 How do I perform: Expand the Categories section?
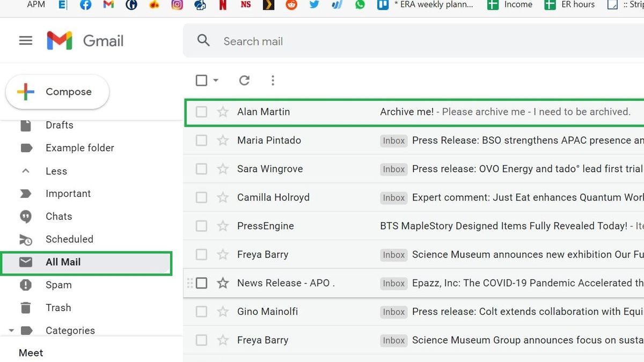coord(11,330)
